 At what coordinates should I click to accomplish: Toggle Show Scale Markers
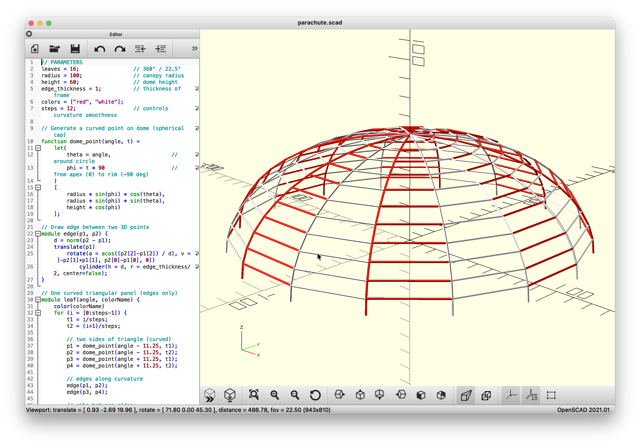coord(531,395)
